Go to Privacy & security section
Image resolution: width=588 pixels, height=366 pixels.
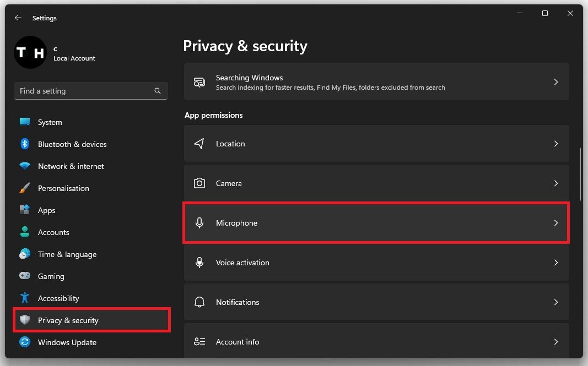68,320
